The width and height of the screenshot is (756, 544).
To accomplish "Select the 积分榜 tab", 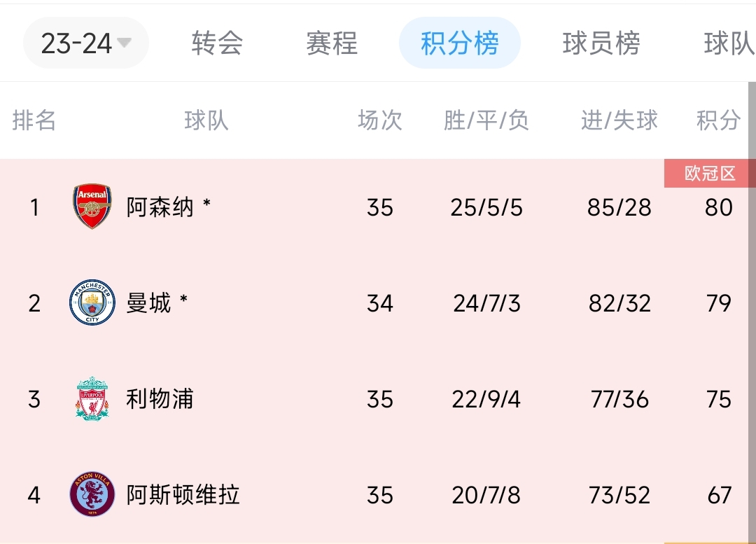I will pos(459,43).
